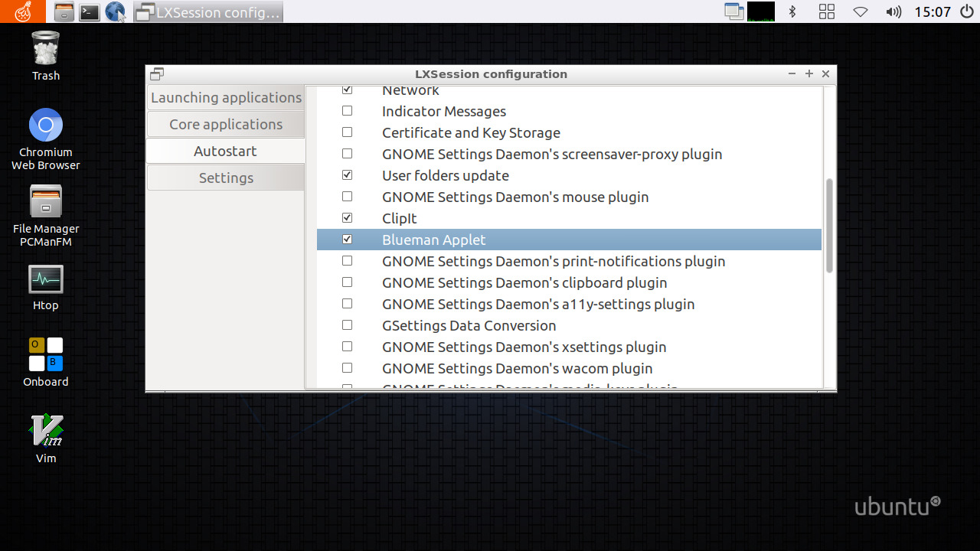This screenshot has width=980, height=551.
Task: Select 'GNOME Settings Daemon's wacom plugin' text
Action: [518, 369]
